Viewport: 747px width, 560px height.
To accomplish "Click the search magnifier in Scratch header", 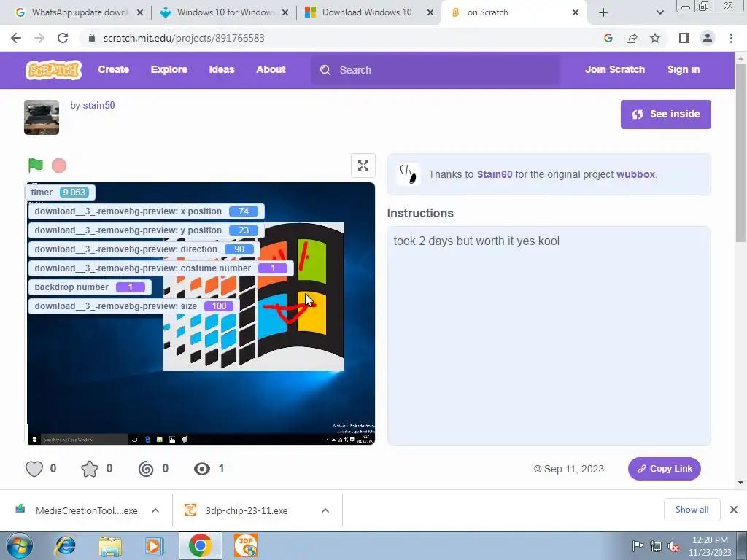I will click(x=325, y=70).
